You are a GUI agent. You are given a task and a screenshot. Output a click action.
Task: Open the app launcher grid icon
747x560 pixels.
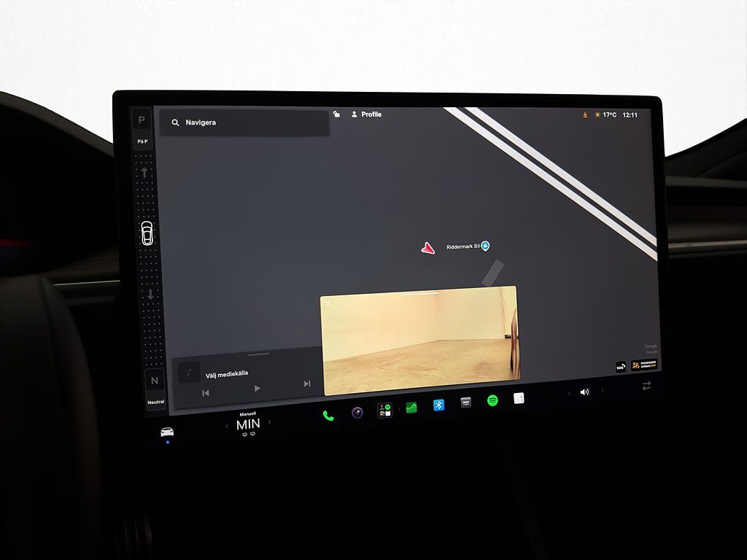pos(384,410)
